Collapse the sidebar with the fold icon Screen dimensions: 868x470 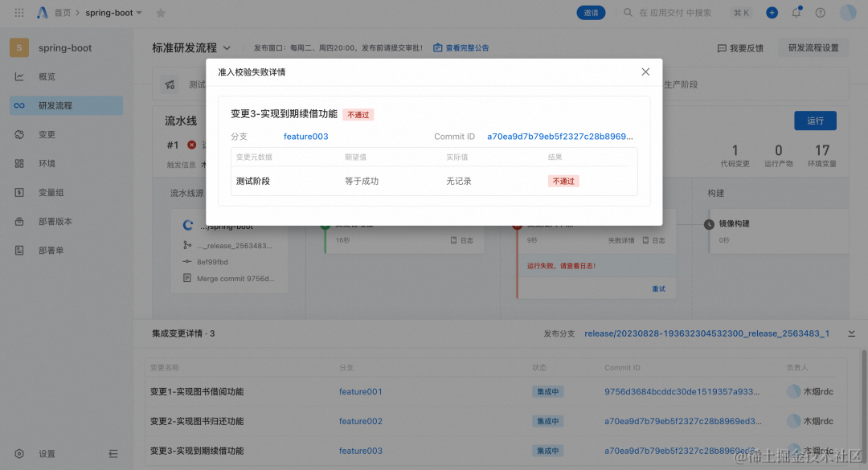pos(113,454)
